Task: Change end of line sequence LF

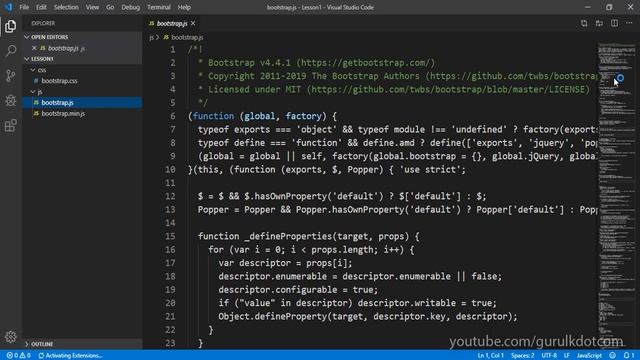Action: coord(567,356)
